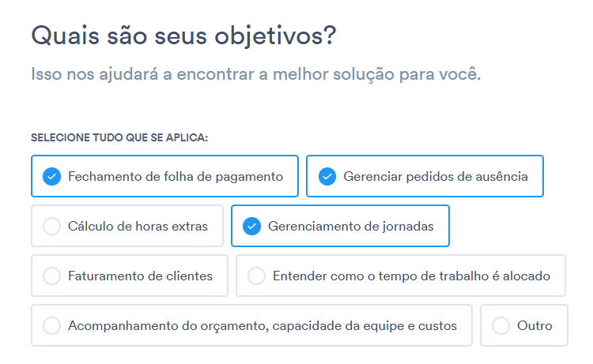Tick the empty circle next to Outro

coord(500,326)
